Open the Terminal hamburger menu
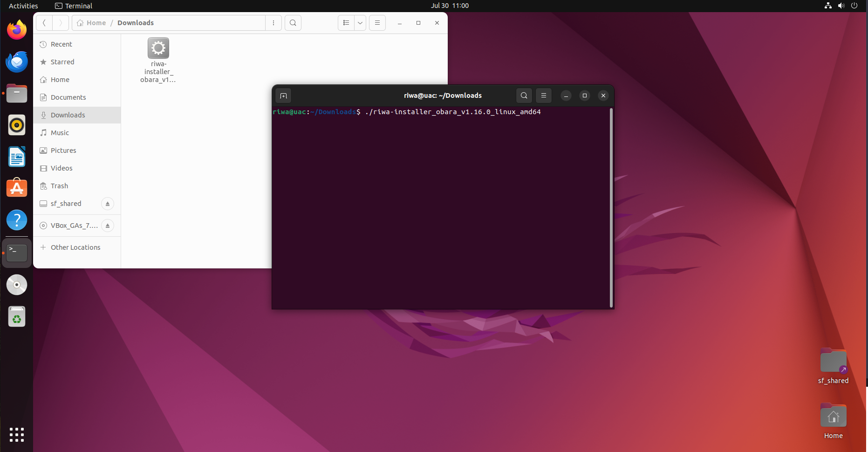 click(544, 96)
